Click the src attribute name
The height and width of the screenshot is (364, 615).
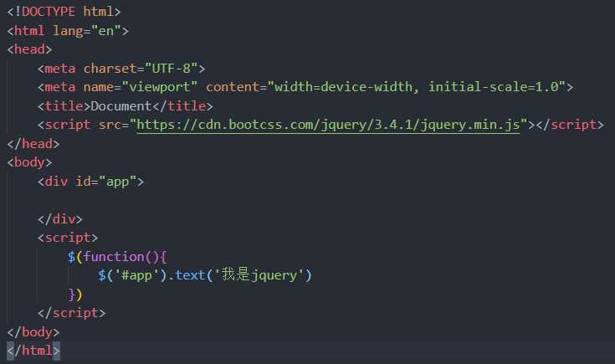click(x=110, y=125)
